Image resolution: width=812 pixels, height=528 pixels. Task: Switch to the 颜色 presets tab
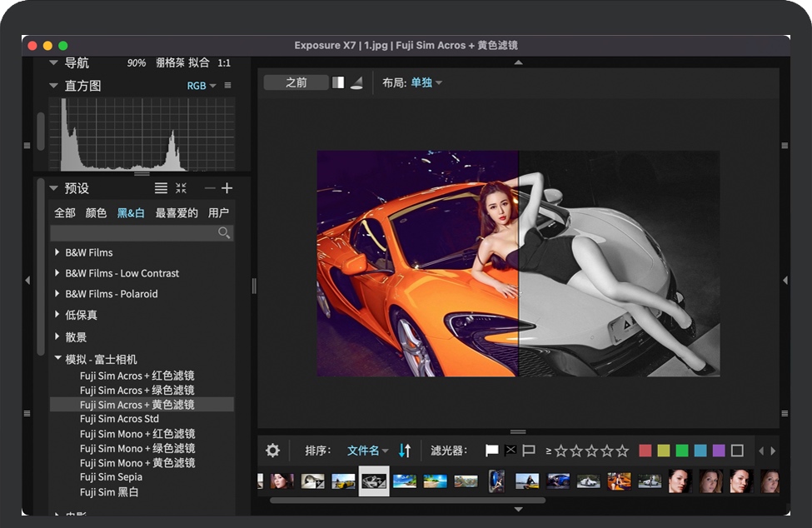coord(96,213)
